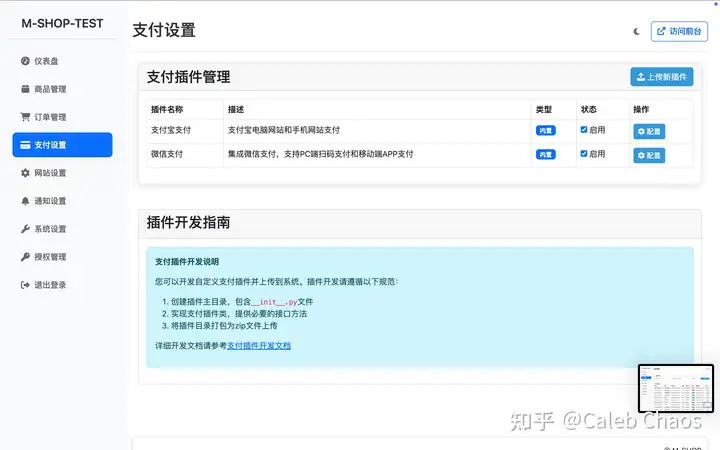Click 配置 for 支付宝支付

coord(649,131)
